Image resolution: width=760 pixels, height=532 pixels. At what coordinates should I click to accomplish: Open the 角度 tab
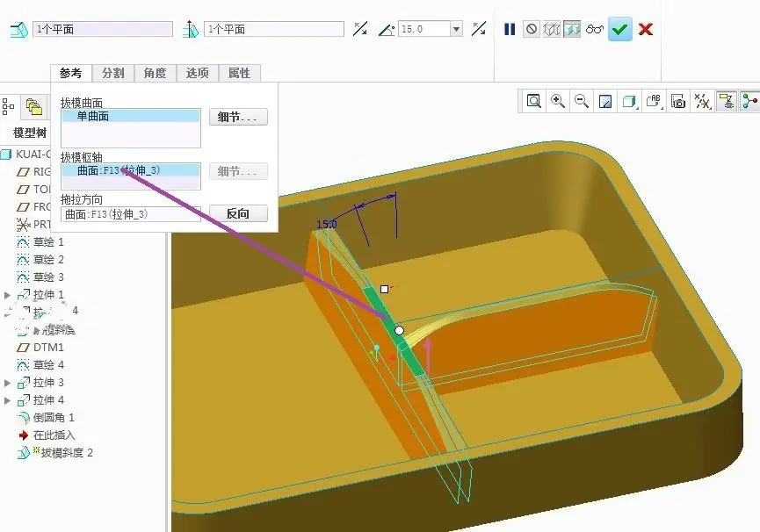pyautogui.click(x=156, y=73)
